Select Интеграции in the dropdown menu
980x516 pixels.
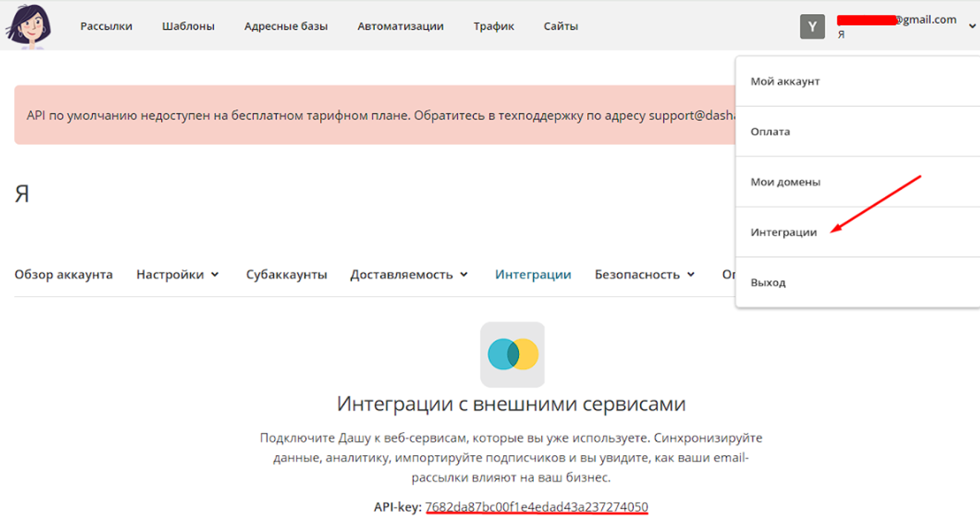click(783, 232)
